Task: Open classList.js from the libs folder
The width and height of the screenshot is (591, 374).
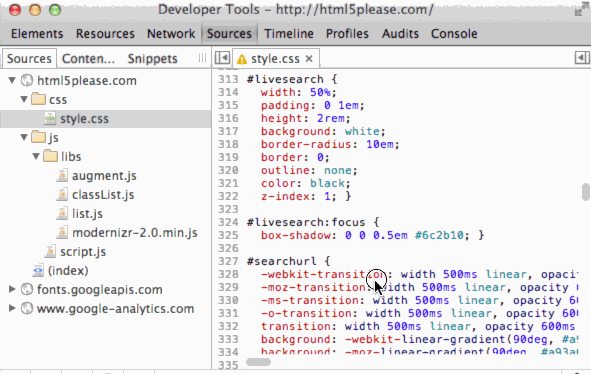Action: tap(103, 195)
